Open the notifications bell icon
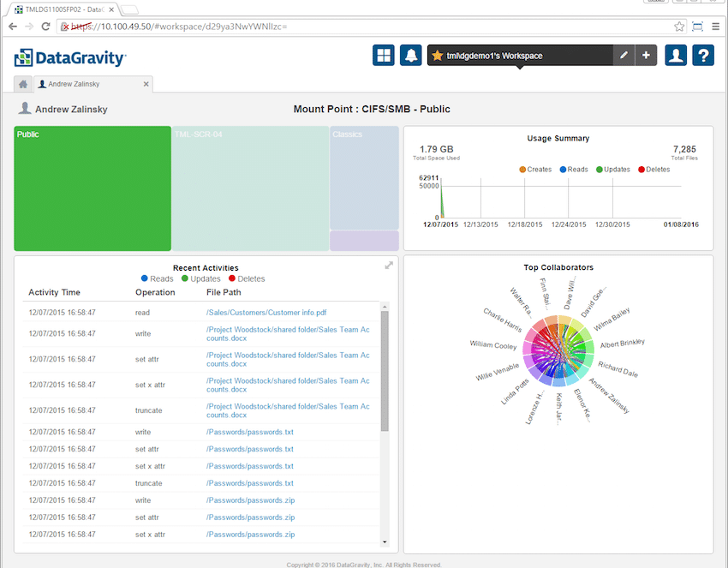The height and width of the screenshot is (568, 728). tap(411, 56)
